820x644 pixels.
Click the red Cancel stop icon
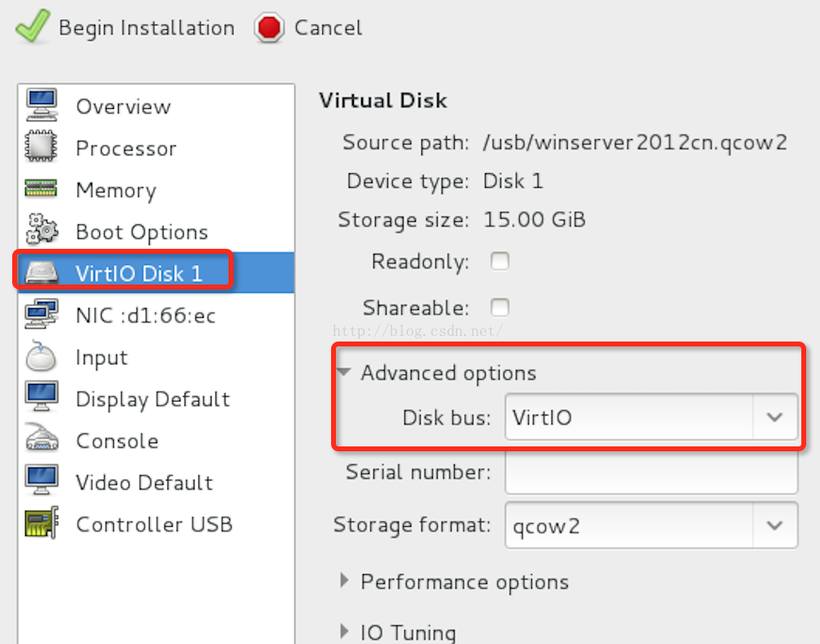[x=269, y=28]
